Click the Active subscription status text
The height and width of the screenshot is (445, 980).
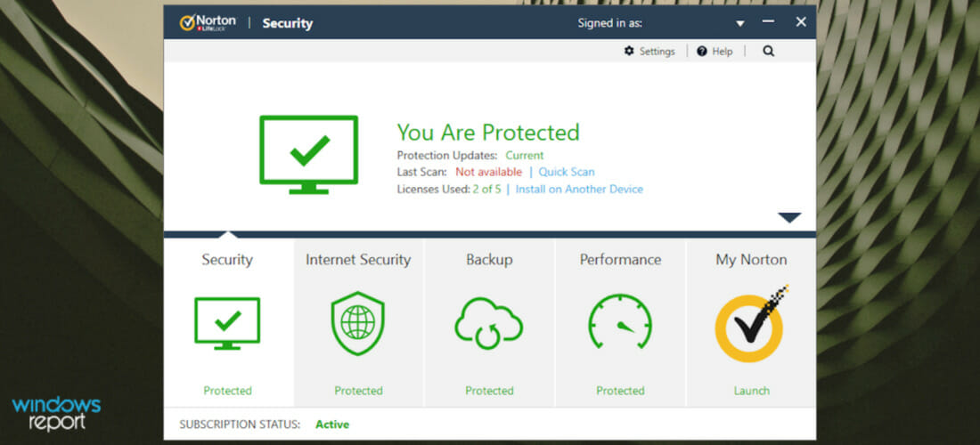(x=332, y=425)
